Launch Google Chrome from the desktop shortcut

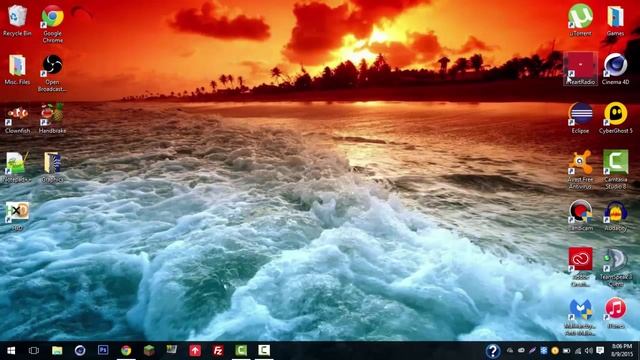[x=52, y=23]
